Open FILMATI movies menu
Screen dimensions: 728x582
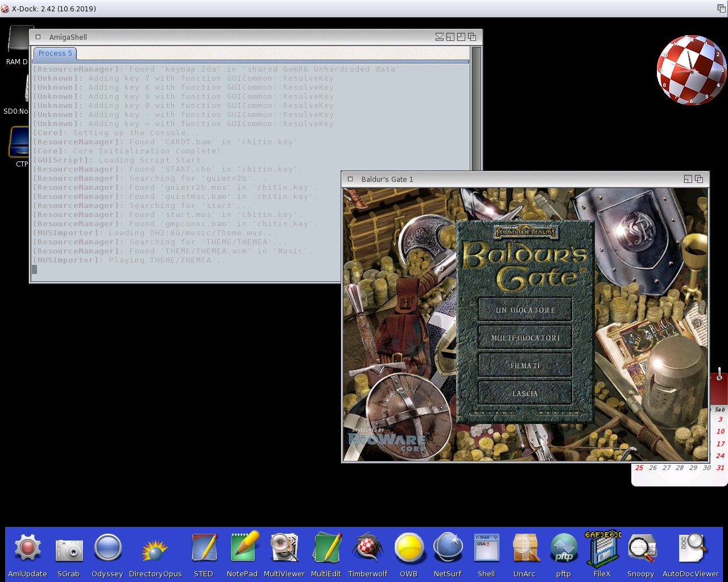coord(525,365)
